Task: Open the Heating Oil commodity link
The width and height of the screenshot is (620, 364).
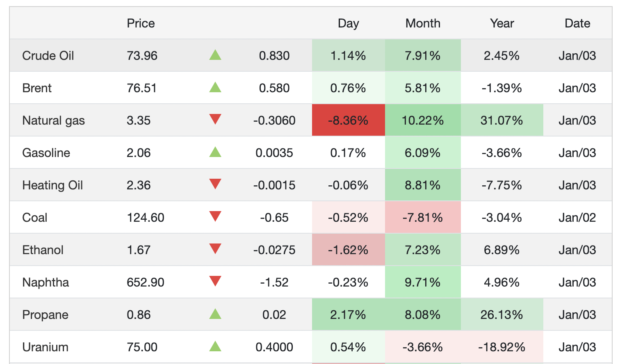Action: tap(52, 185)
